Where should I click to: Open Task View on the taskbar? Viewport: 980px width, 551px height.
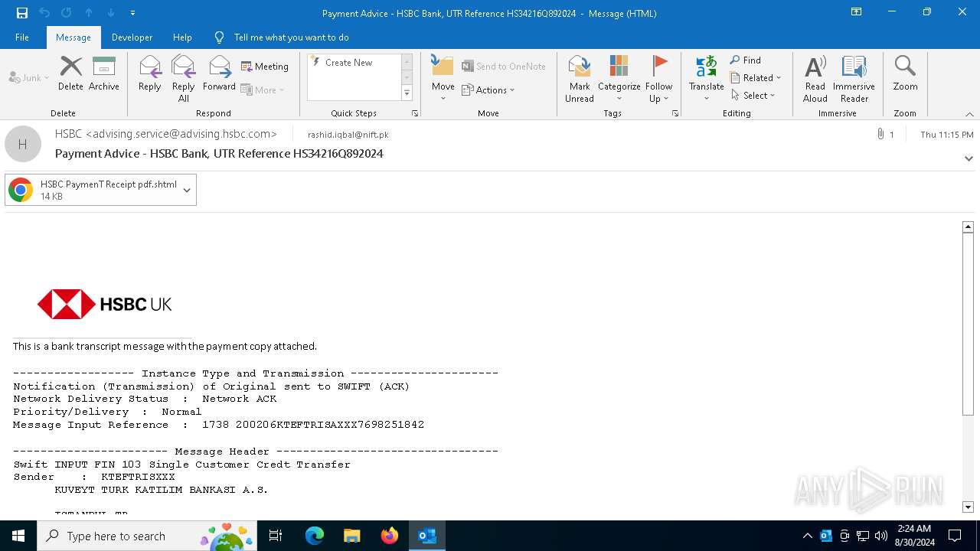[276, 536]
